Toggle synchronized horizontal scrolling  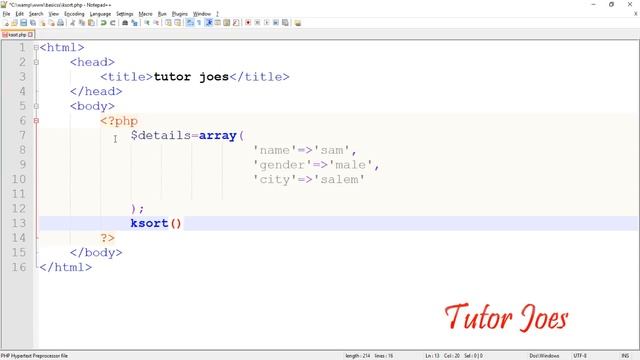point(178,23)
